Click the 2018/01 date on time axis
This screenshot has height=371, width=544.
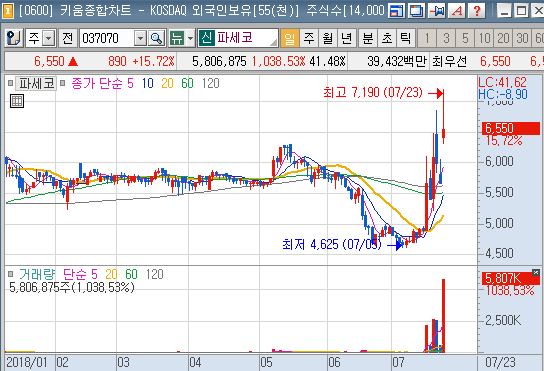[x=27, y=363]
